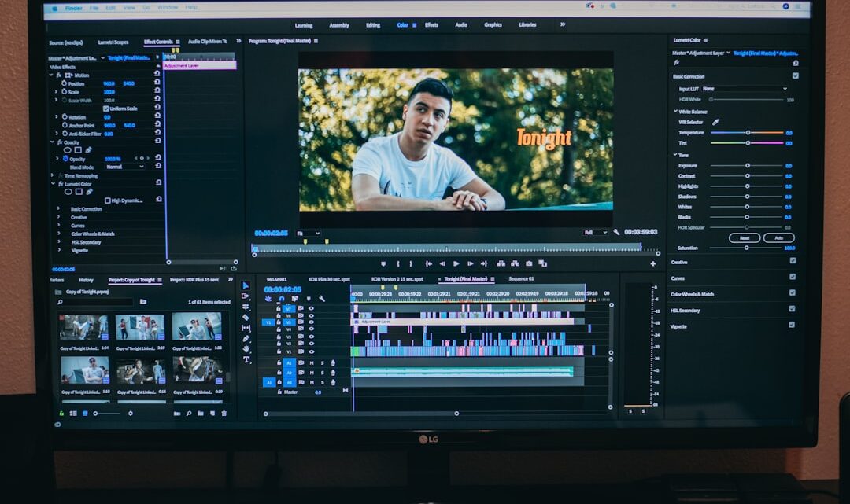Click the WB Selector eyedropper in Lumetri Color
850x504 pixels.
[715, 122]
